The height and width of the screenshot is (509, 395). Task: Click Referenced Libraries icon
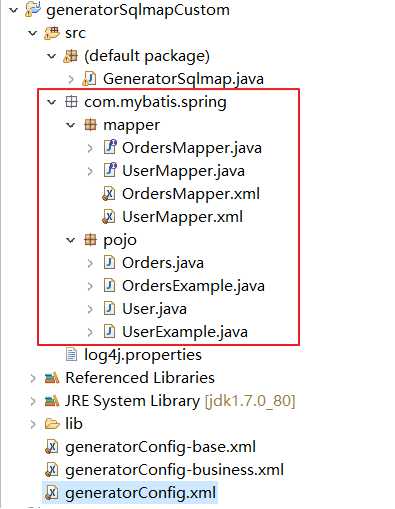point(52,378)
